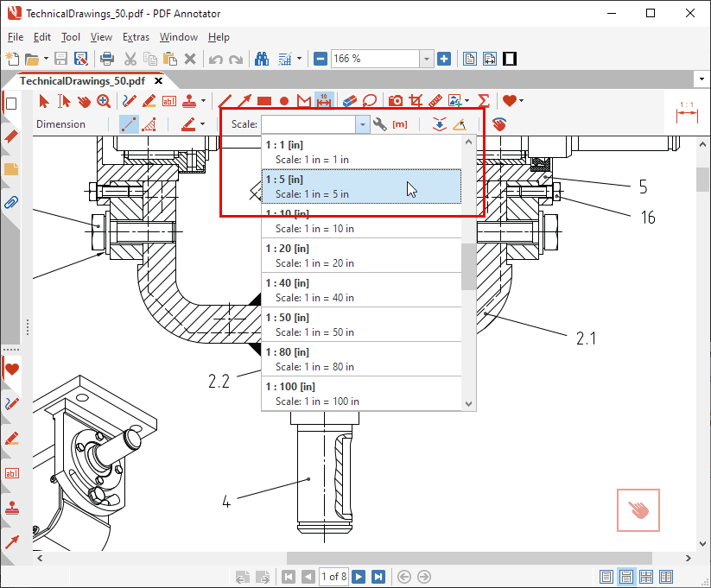711x588 pixels.
Task: Select the Eraser tool
Action: [x=350, y=101]
